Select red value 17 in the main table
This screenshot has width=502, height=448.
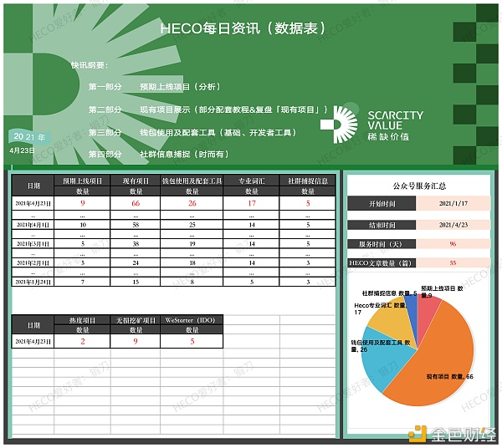pyautogui.click(x=252, y=203)
